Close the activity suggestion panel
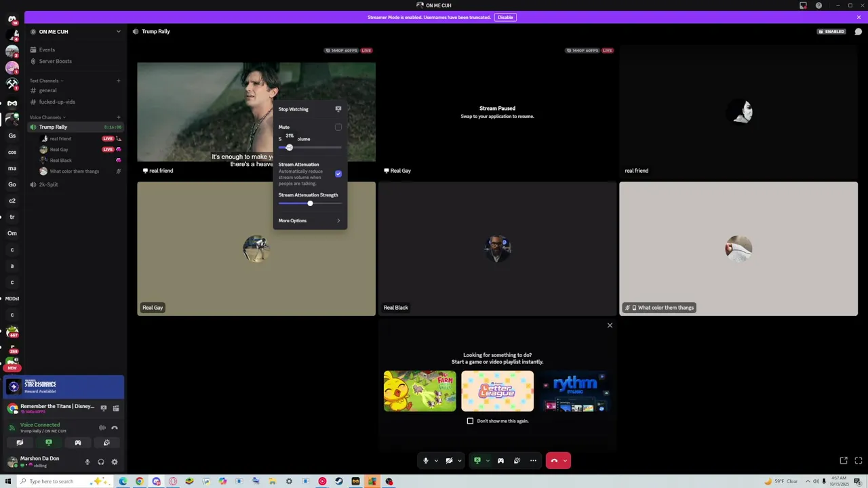This screenshot has height=488, width=868. pos(610,325)
